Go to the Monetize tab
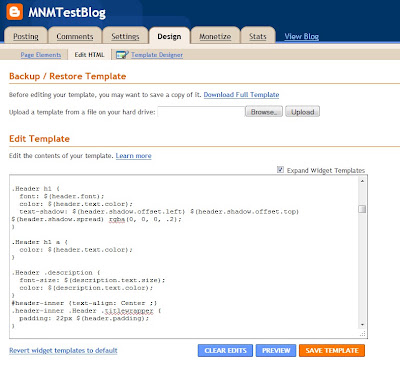The image size is (400, 365). pos(215,36)
